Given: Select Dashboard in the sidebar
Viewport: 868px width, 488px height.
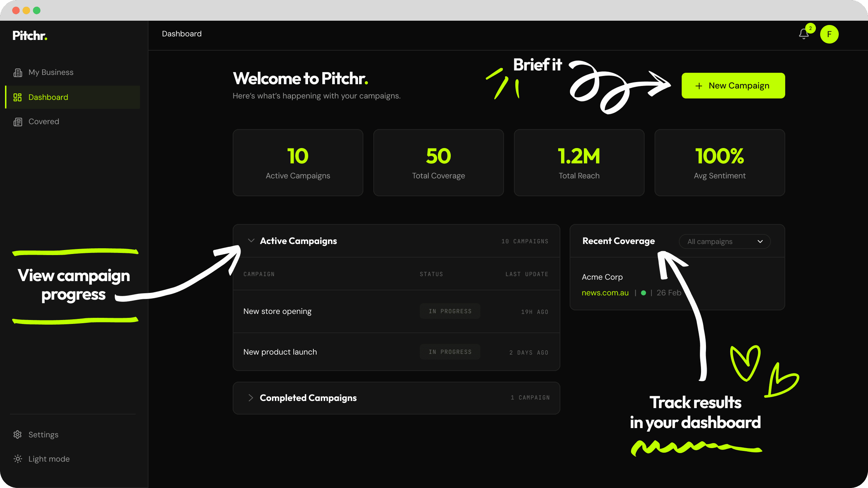Looking at the screenshot, I should [x=73, y=97].
